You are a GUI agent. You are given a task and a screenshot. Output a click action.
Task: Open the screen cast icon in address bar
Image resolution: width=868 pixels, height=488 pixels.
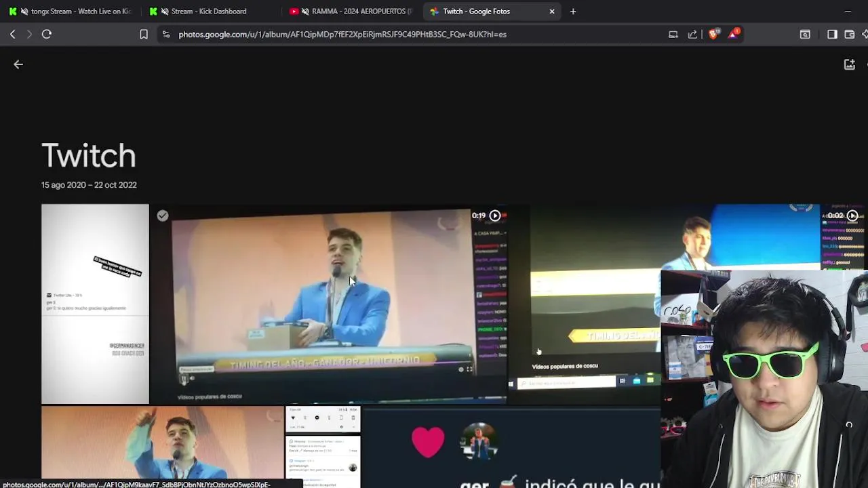click(x=673, y=34)
